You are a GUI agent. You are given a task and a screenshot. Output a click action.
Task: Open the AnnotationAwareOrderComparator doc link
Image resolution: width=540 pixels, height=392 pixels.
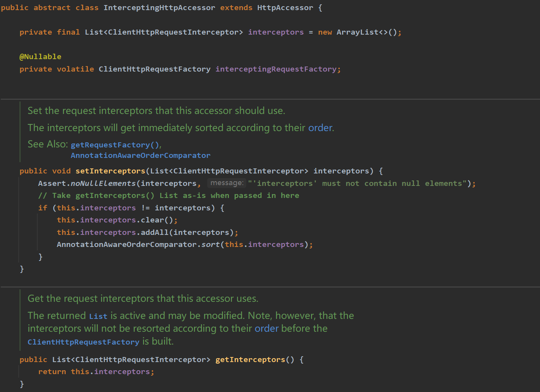tap(141, 156)
